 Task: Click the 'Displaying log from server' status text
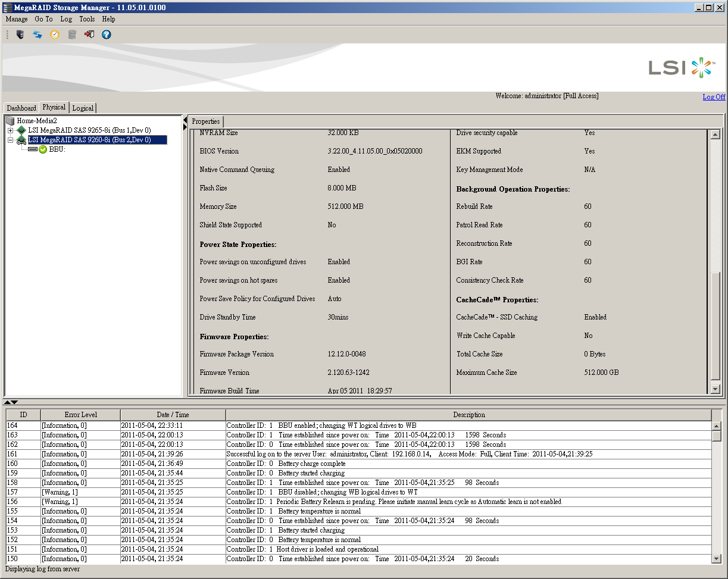pyautogui.click(x=42, y=569)
